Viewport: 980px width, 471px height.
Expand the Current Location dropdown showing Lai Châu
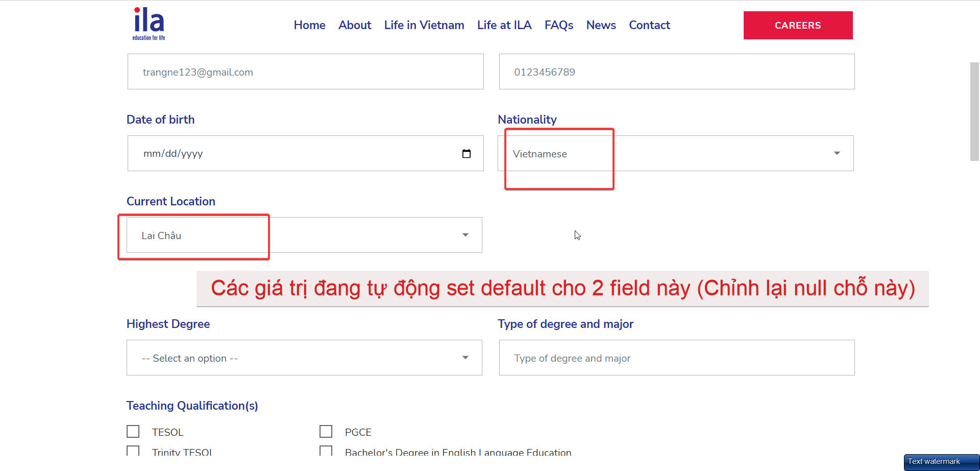point(304,235)
